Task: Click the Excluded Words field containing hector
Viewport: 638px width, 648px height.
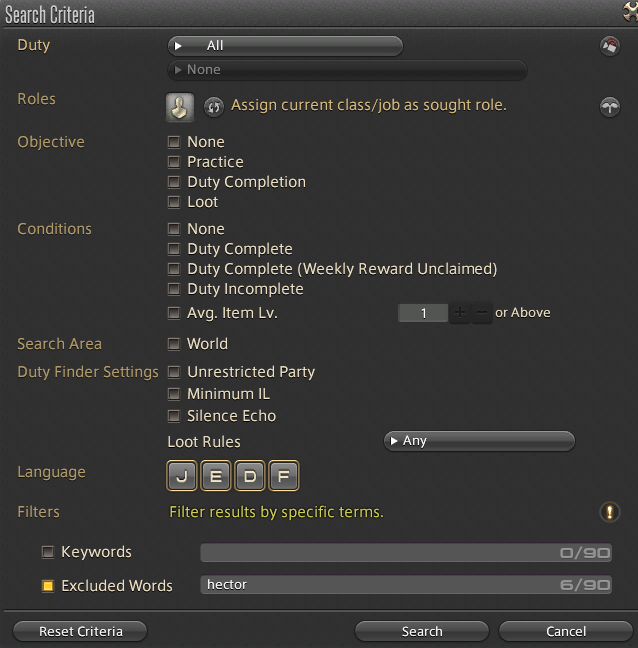Action: coord(406,585)
